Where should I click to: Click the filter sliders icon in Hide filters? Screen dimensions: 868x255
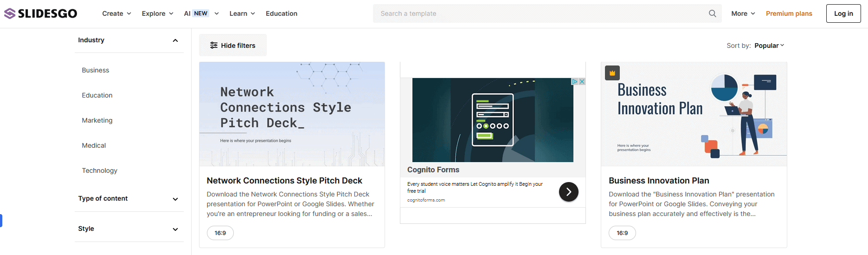coord(213,45)
